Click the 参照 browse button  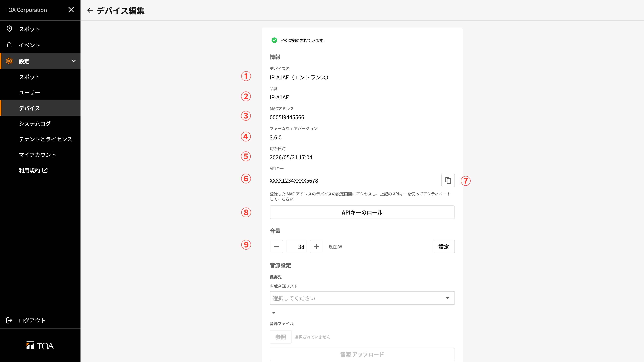point(281,337)
